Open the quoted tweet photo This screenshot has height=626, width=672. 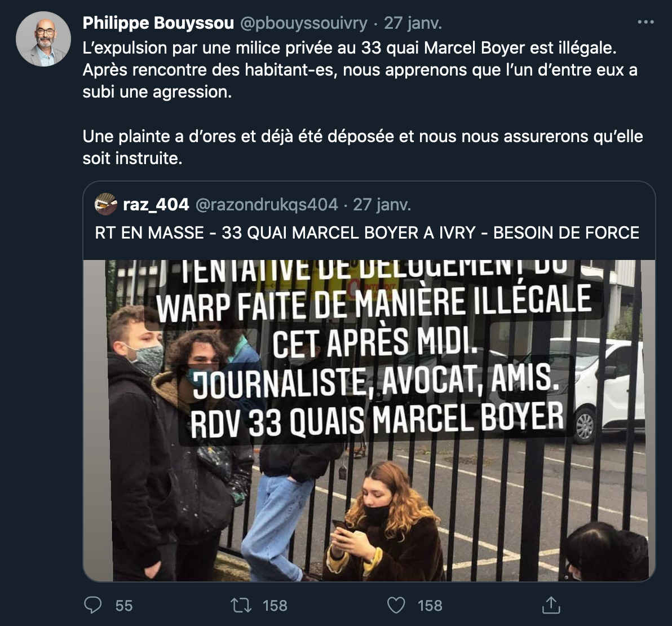pos(369,421)
